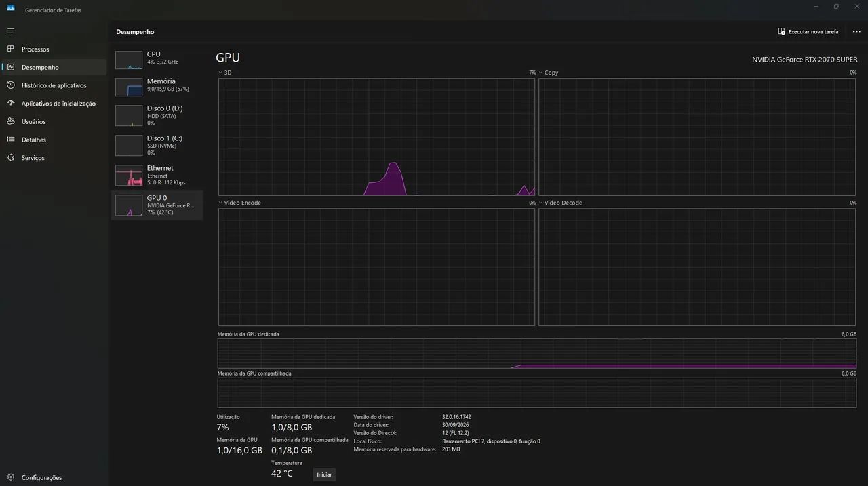Open Histórico de aplicativos icon
Image resolution: width=868 pixels, height=486 pixels.
[11, 85]
